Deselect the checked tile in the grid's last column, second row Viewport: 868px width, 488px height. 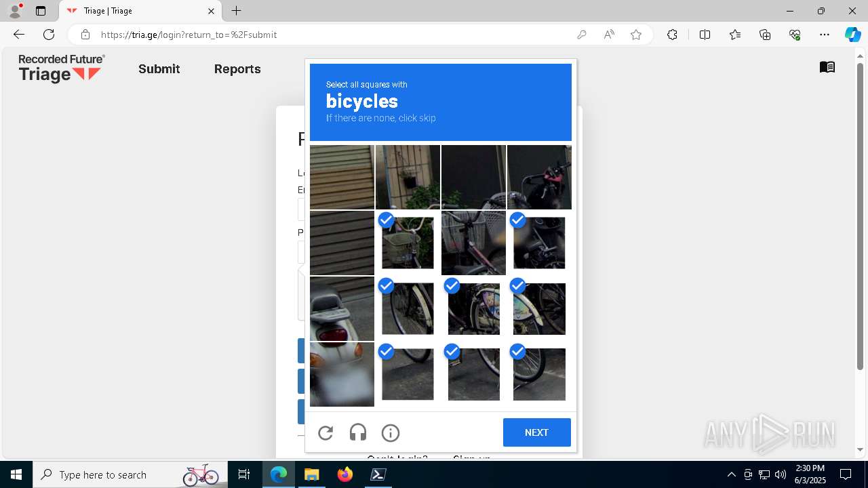pyautogui.click(x=539, y=243)
